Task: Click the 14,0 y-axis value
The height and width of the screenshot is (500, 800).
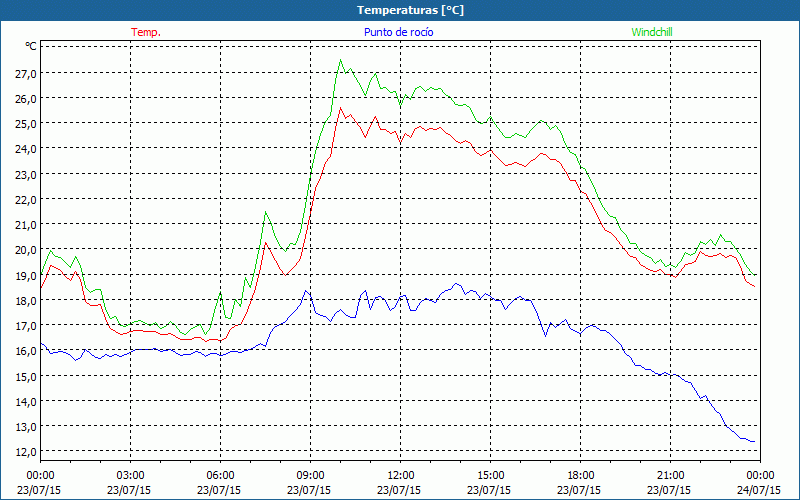Action: 26,402
